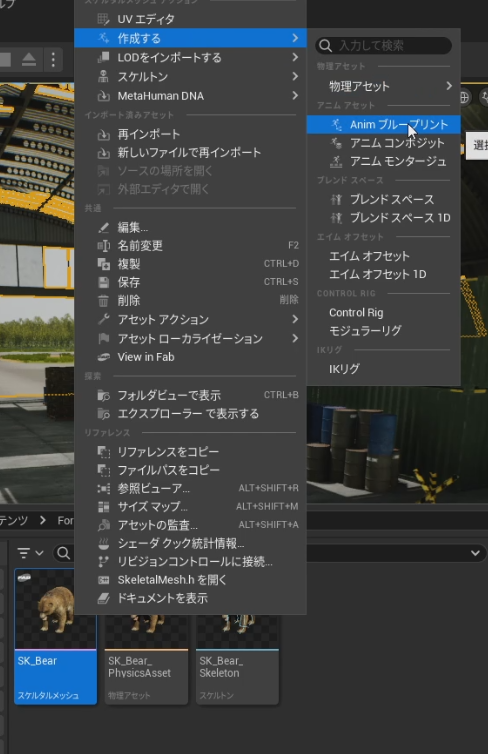Click the スケルトン figure icon
This screenshot has width=488, height=754.
tap(103, 76)
